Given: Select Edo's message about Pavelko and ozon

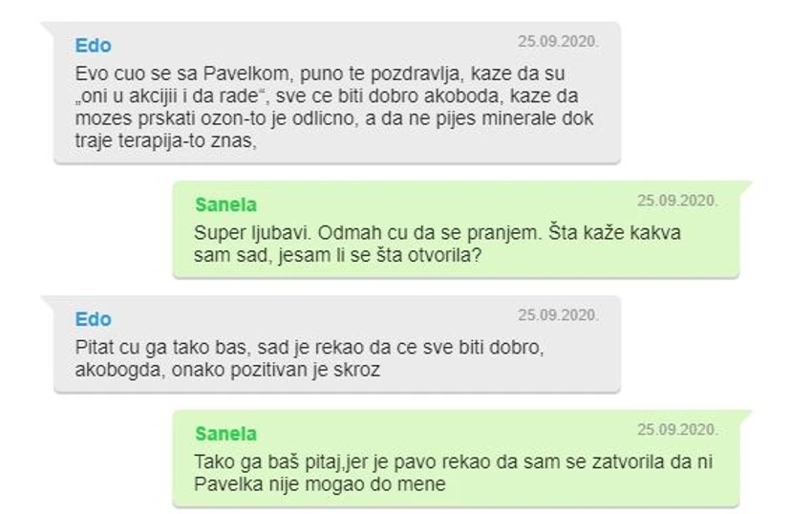Looking at the screenshot, I should pos(337,93).
